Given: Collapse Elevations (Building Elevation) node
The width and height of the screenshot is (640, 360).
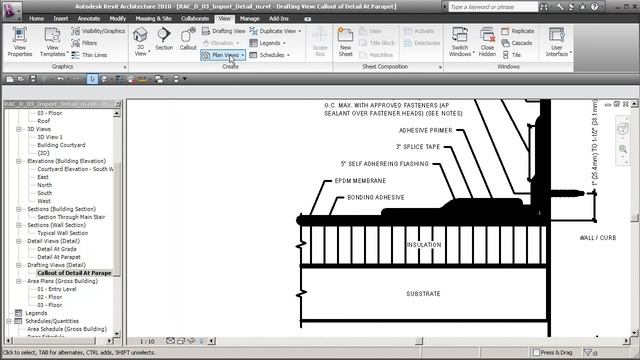Looking at the screenshot, I should (19, 161).
